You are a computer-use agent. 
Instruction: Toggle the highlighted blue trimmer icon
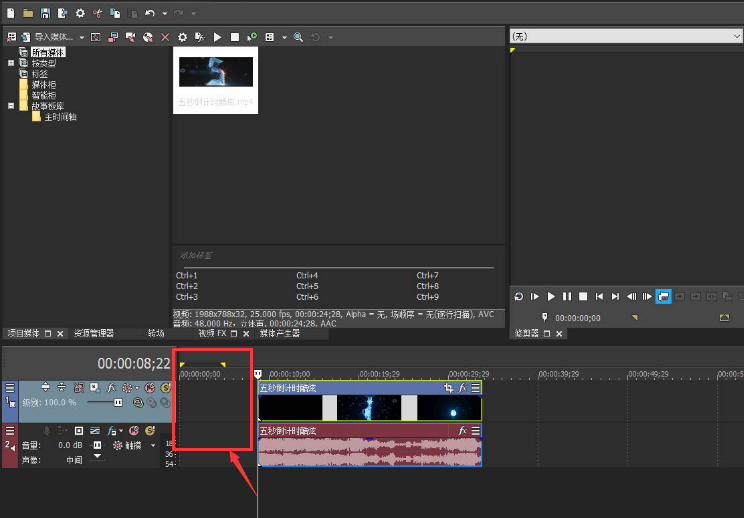point(663,296)
